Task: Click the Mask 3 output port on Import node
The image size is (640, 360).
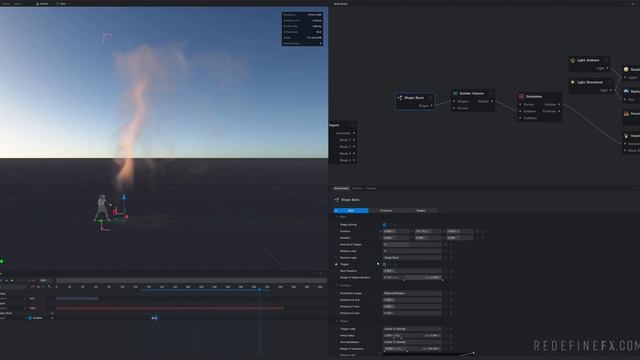Action: pos(354,153)
